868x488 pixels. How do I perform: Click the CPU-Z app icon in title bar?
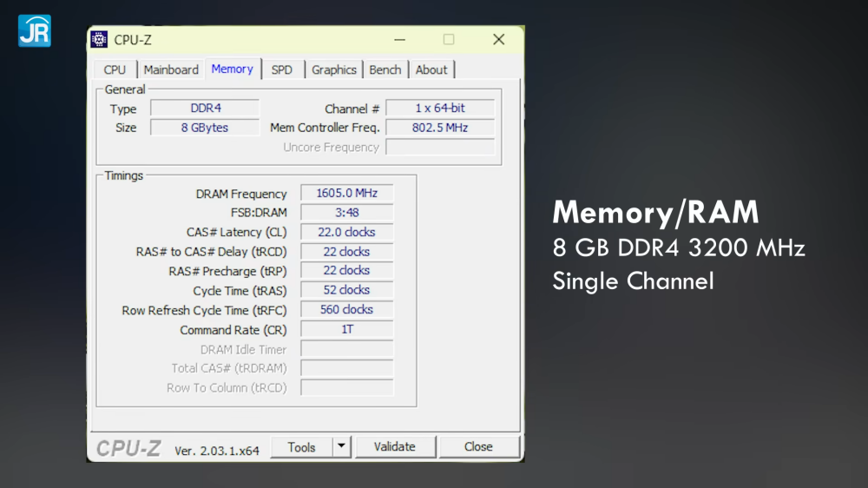pyautogui.click(x=100, y=40)
